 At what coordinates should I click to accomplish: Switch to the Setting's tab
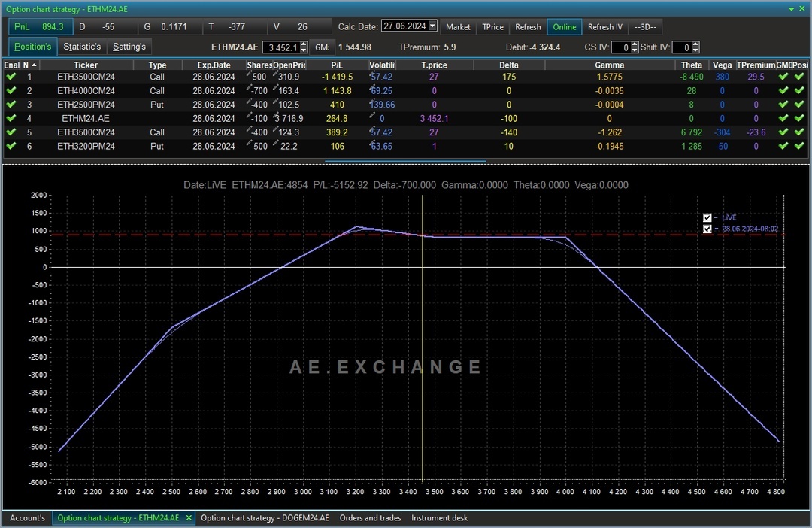pyautogui.click(x=129, y=47)
